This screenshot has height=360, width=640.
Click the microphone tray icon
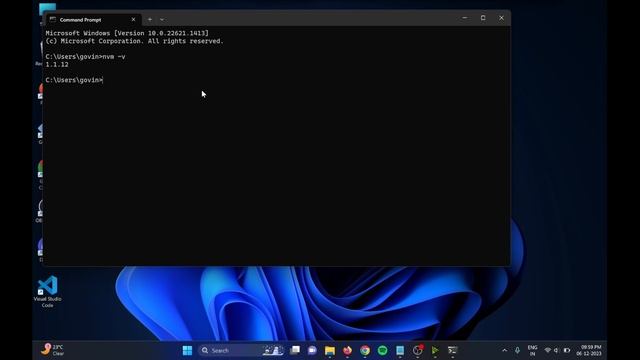517,350
